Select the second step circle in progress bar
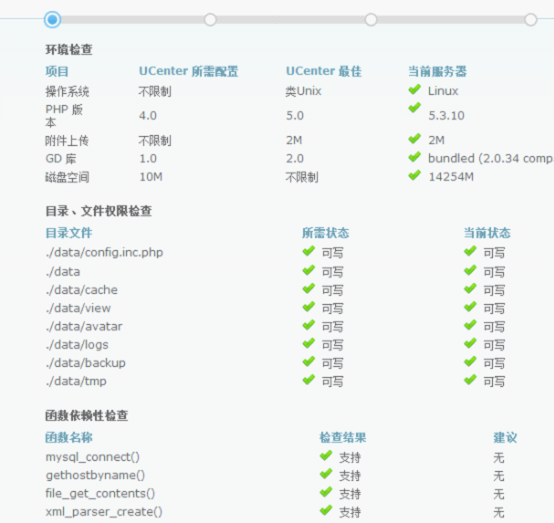554x523 pixels. [x=210, y=19]
